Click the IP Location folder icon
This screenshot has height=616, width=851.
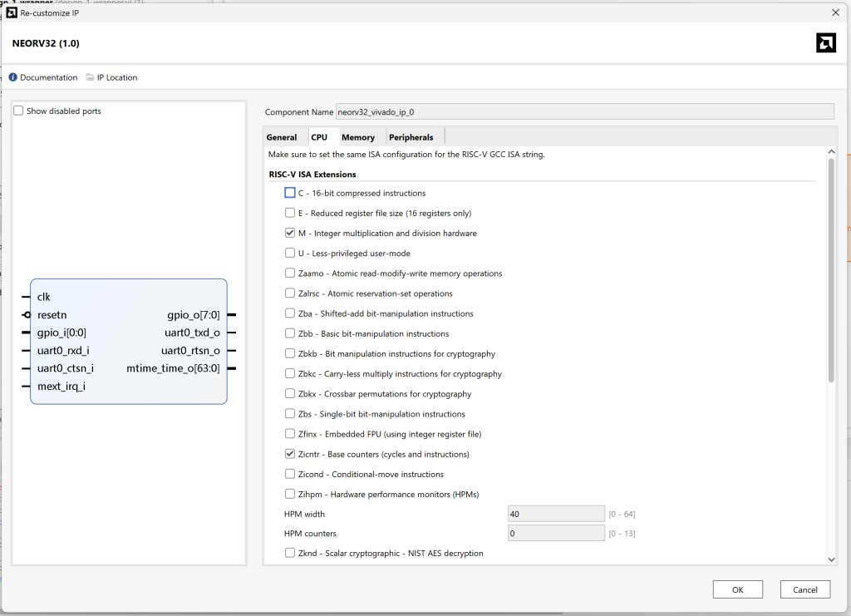(90, 77)
